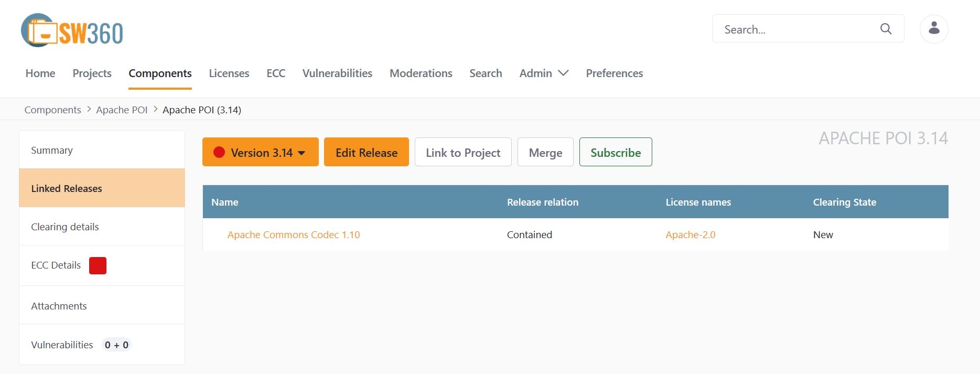Open the Version 3.14 dropdown

click(261, 152)
